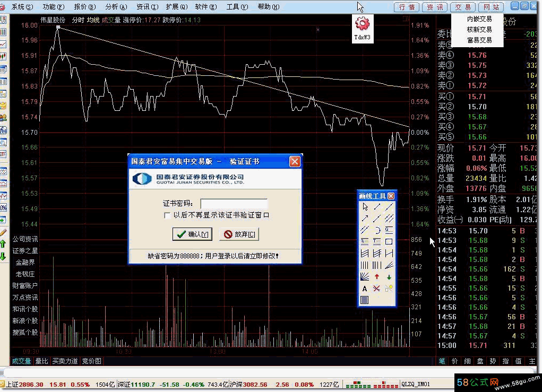Click the pencil drawing sidebar icon
The image size is (542, 392).
4,232
